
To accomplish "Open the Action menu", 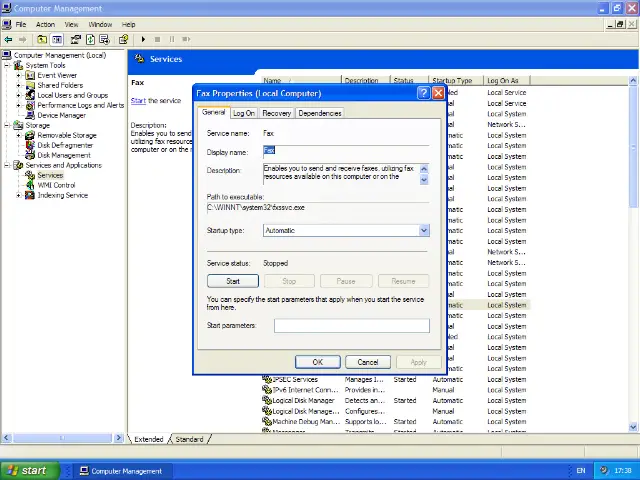I will point(45,24).
